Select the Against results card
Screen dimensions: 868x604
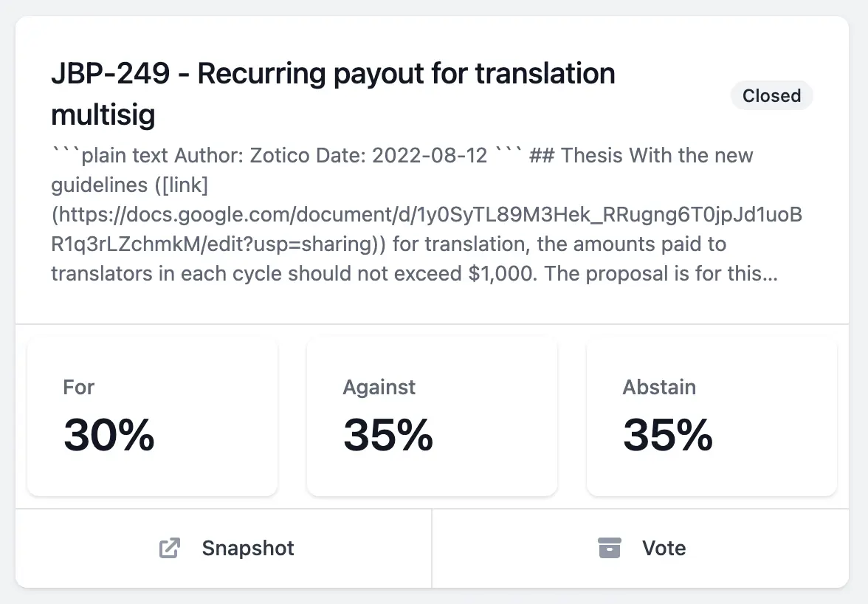[x=432, y=417]
